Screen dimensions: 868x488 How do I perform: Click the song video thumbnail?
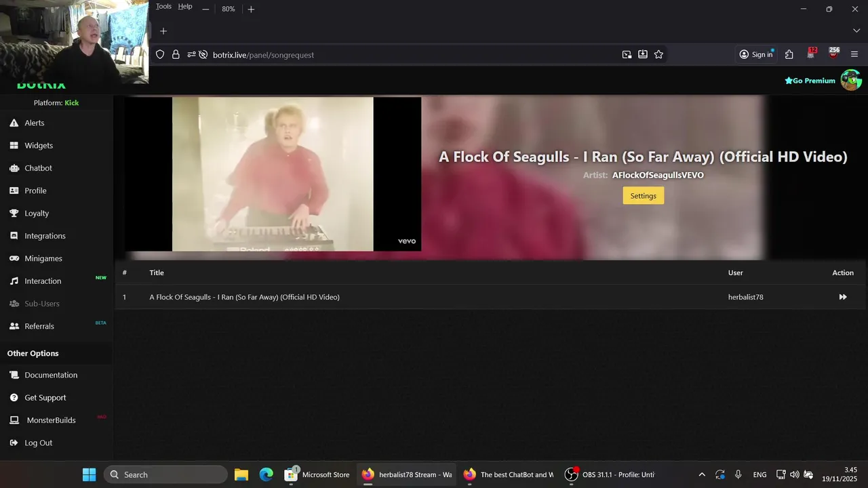[x=273, y=174]
